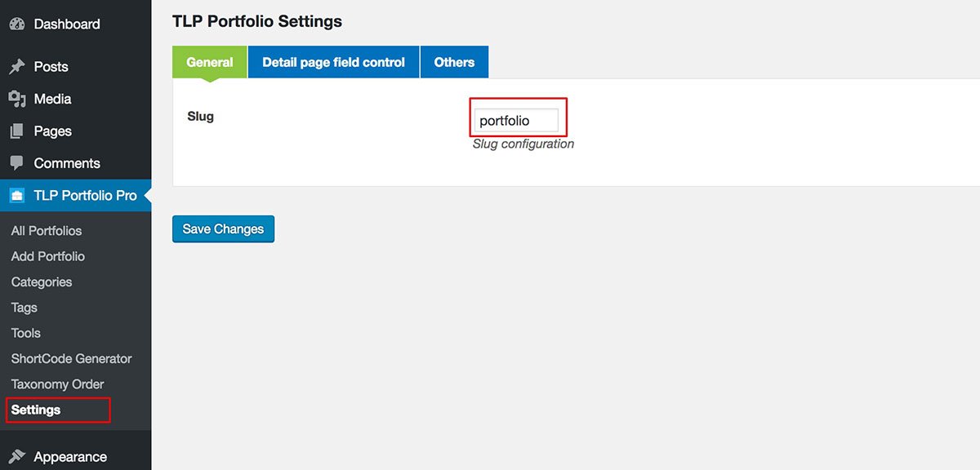Screen dimensions: 980x470
Task: Open the Tools submenu link
Action: 26,333
